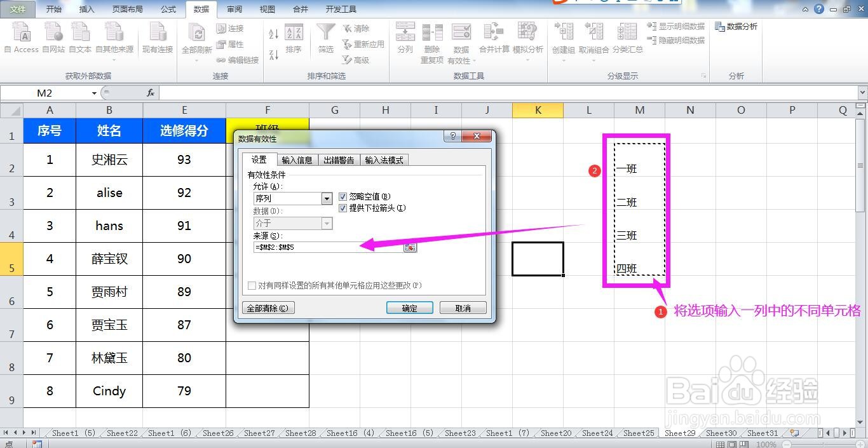Switch to IME Mode (输入法模式) dialog tab
Screen dimensions: 868x448
click(384, 160)
